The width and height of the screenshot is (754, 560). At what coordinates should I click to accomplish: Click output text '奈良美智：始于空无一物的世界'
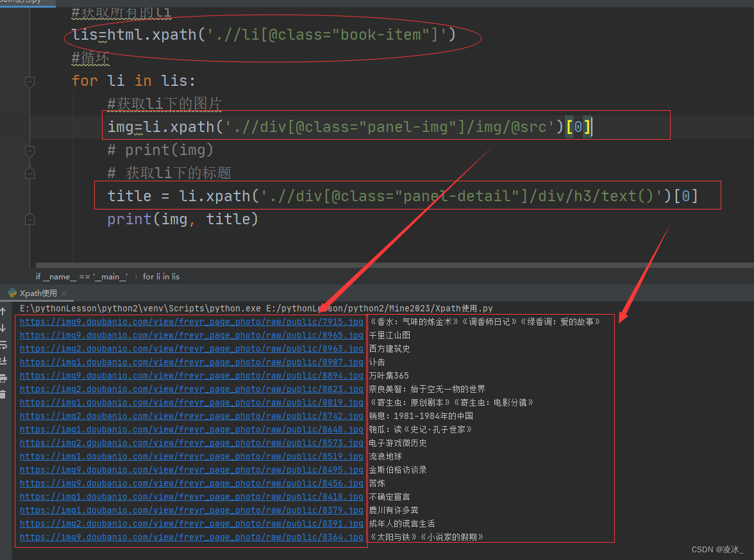[427, 389]
